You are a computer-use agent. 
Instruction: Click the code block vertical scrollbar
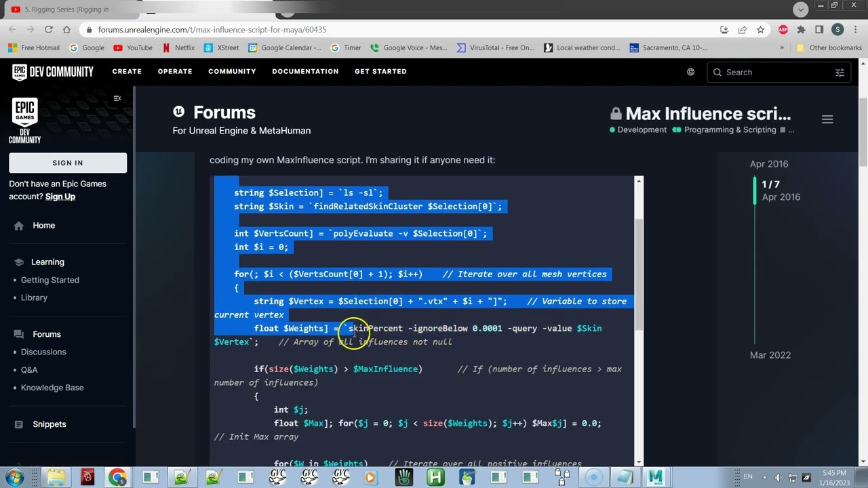pos(638,276)
